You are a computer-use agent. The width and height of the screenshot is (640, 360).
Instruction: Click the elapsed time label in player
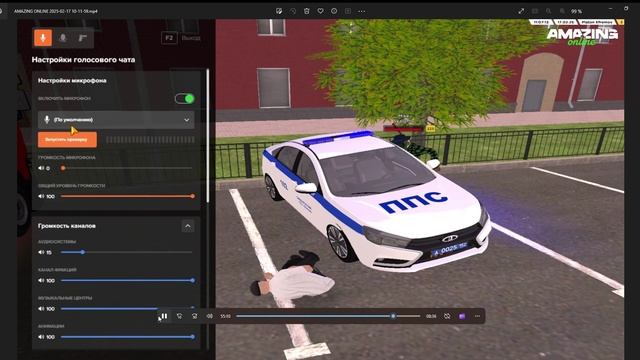click(x=225, y=316)
